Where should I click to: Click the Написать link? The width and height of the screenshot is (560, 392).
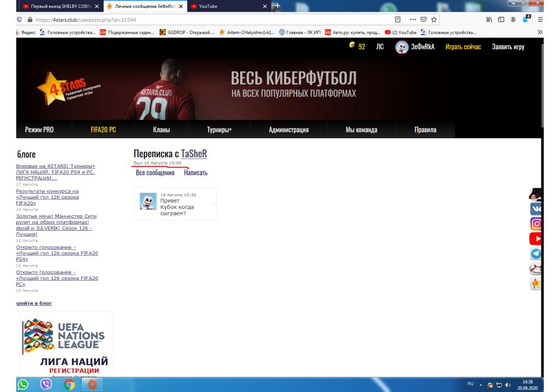tap(195, 173)
